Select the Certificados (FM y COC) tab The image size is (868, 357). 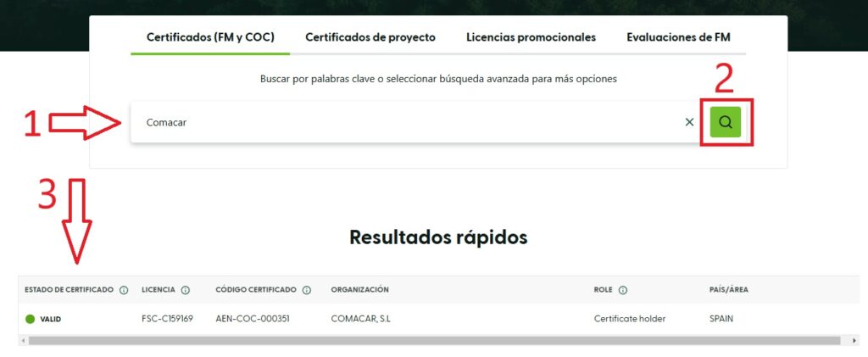[210, 37]
